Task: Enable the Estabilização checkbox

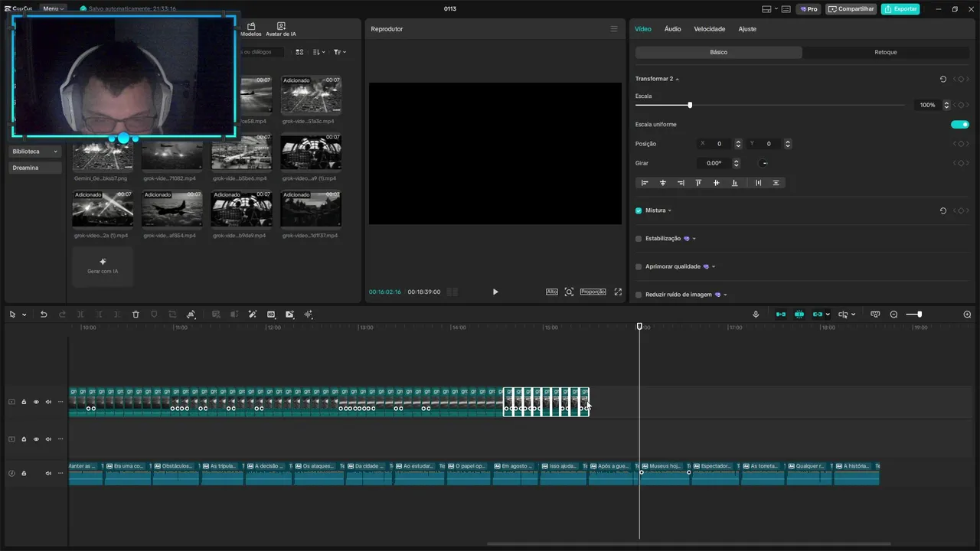Action: pyautogui.click(x=639, y=239)
